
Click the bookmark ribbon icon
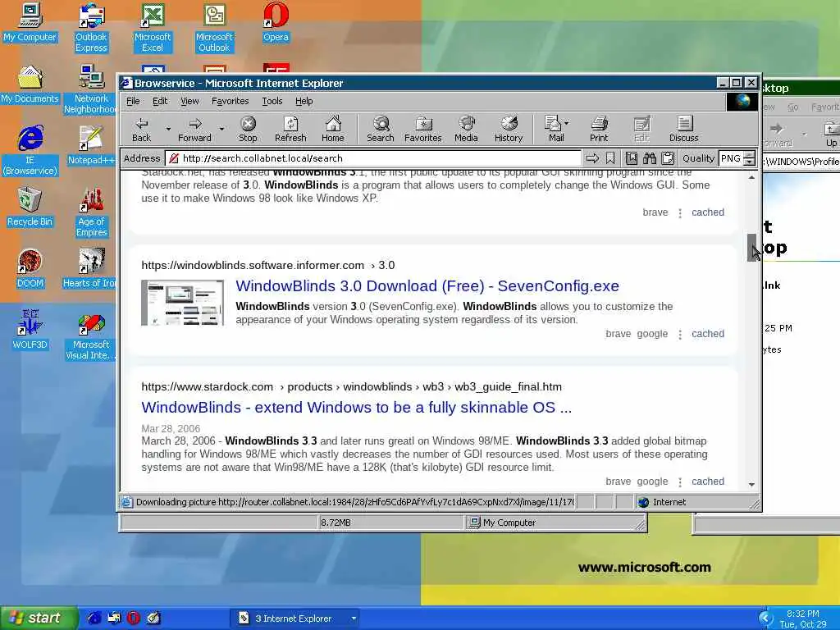pyautogui.click(x=610, y=158)
